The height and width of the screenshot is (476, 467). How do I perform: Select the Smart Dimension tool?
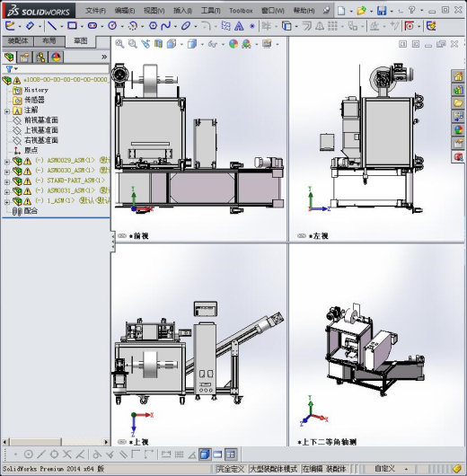[30, 26]
